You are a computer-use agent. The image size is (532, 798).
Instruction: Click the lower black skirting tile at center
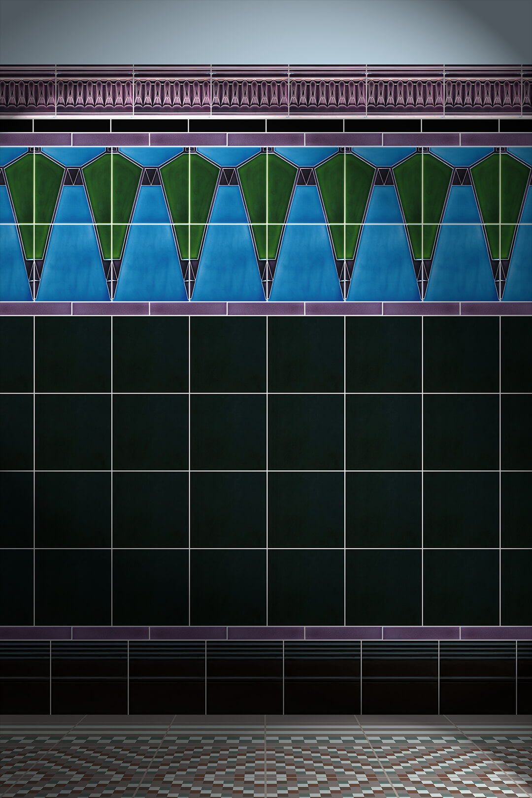(245, 695)
